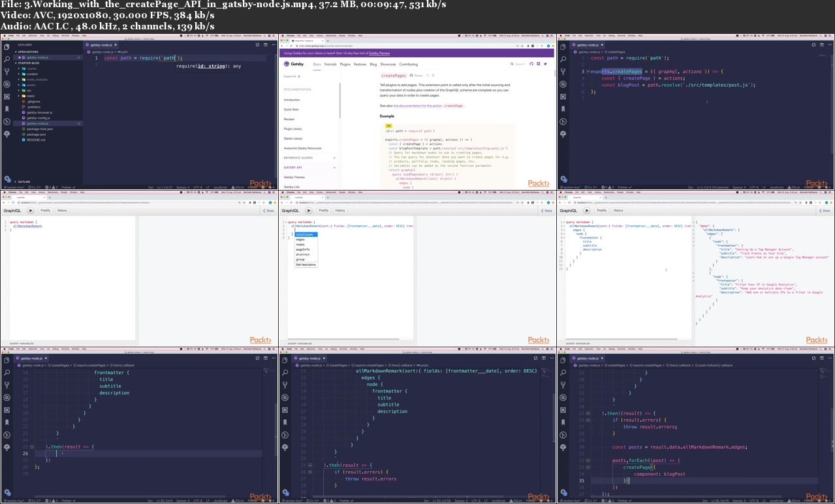
Task: Open Twitter icon in Gatsby site header
Action: (x=544, y=64)
